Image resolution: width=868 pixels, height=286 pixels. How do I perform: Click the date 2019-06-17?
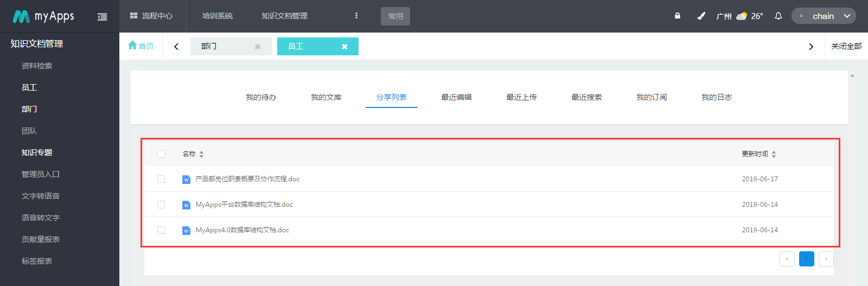pos(759,179)
